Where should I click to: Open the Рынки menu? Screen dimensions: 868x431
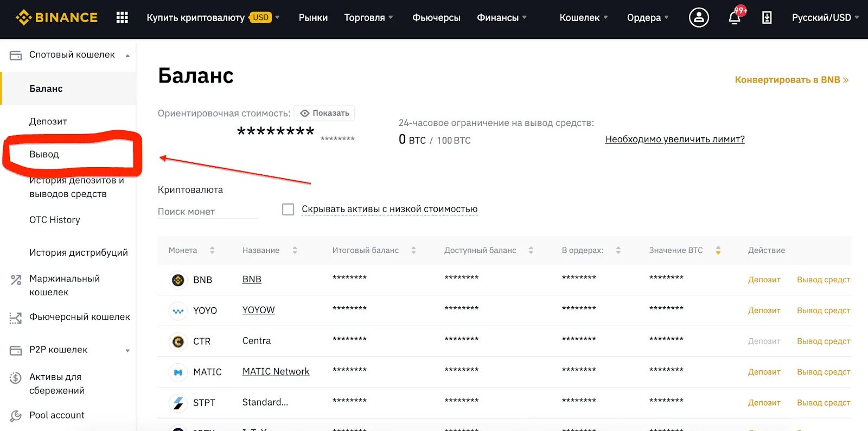313,17
